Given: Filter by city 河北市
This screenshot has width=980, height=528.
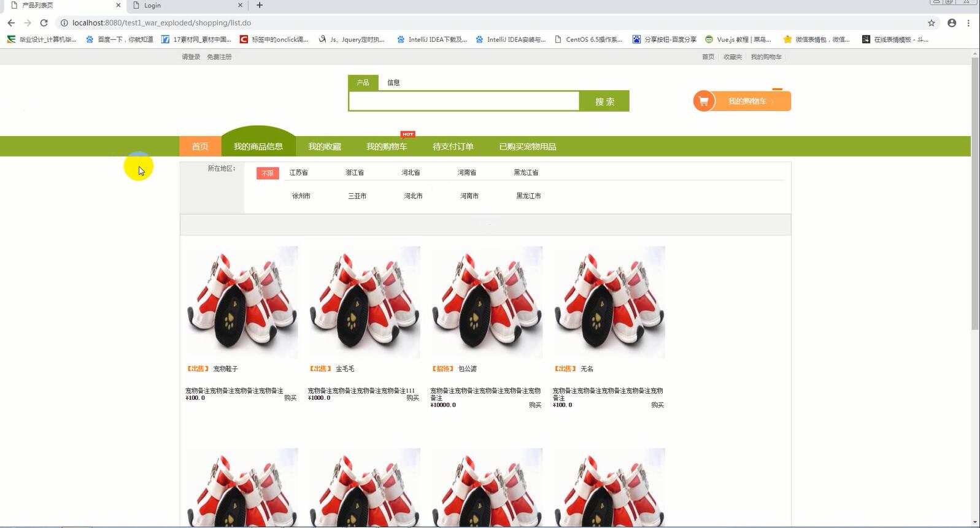Looking at the screenshot, I should coord(414,196).
